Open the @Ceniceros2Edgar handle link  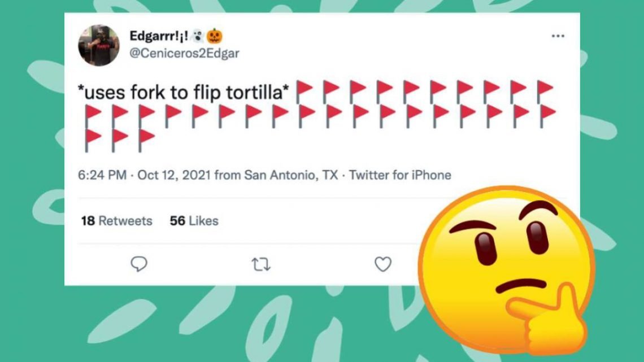[x=184, y=54]
